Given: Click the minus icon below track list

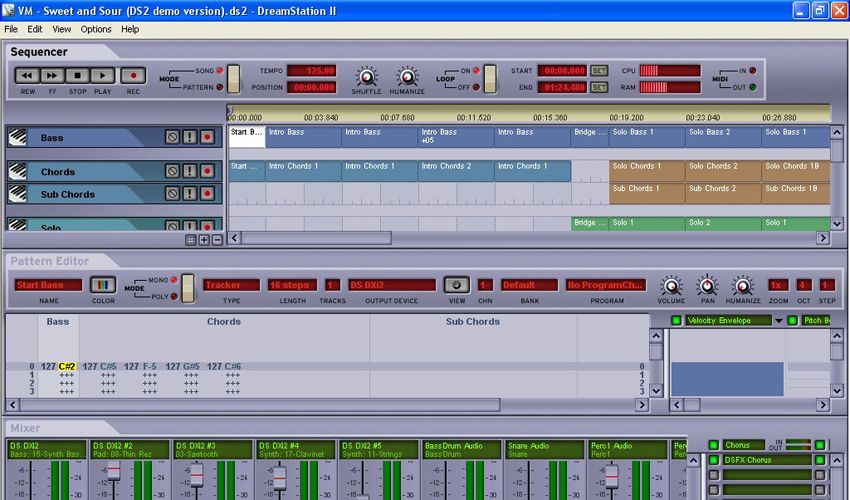Looking at the screenshot, I should (217, 240).
